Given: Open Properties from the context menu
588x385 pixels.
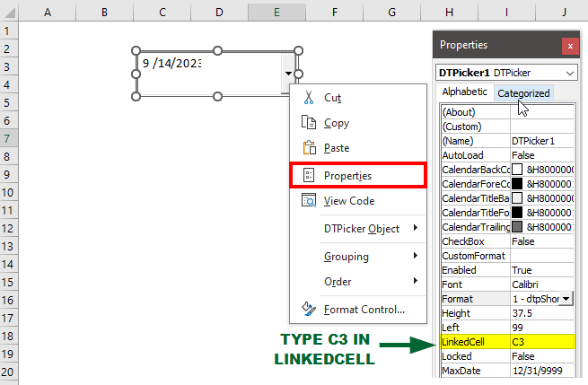Looking at the screenshot, I should point(358,175).
